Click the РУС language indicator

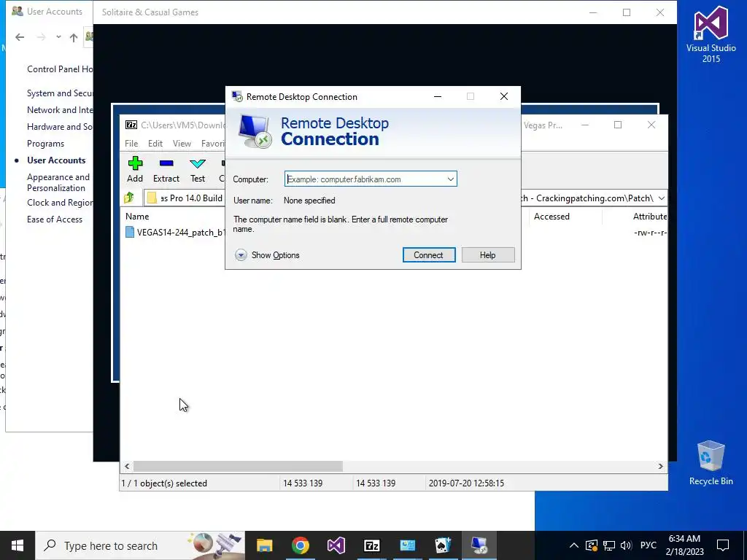(649, 545)
